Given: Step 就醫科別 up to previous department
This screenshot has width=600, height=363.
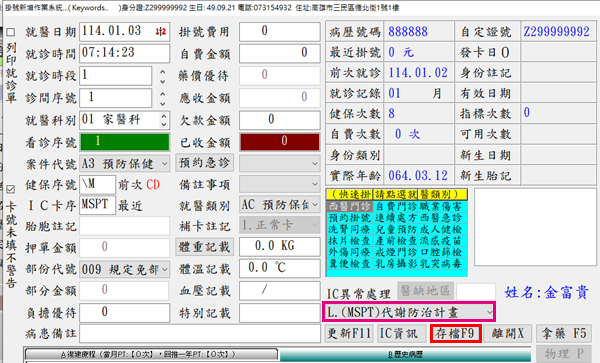Looking at the screenshot, I should click(x=164, y=116).
